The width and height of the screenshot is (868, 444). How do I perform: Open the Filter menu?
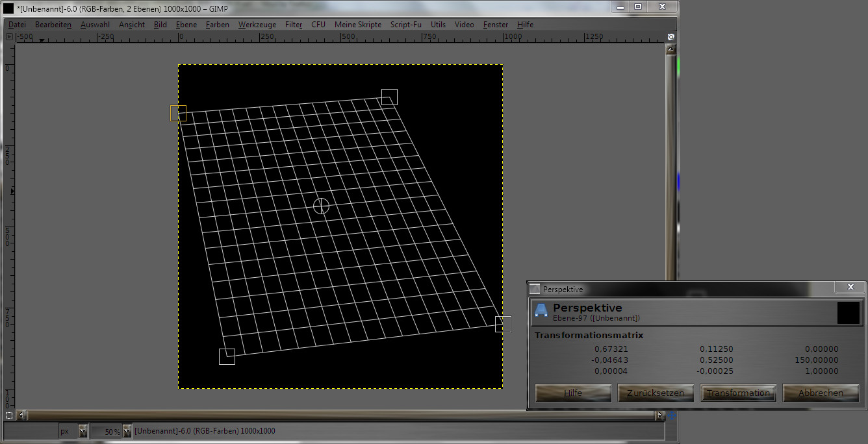(294, 25)
